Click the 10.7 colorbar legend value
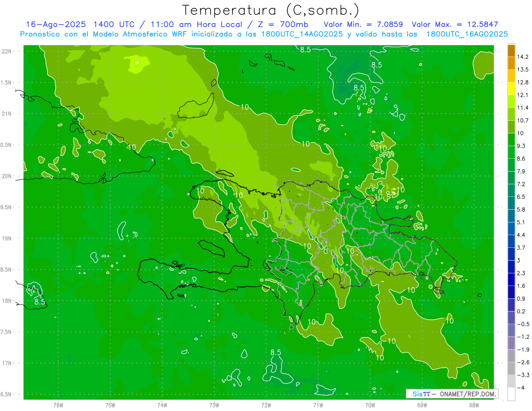Screen dimensions: 532x411 click(x=523, y=121)
